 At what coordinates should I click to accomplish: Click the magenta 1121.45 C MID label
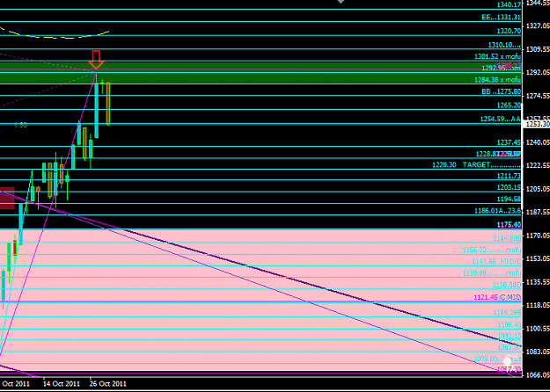(x=497, y=297)
